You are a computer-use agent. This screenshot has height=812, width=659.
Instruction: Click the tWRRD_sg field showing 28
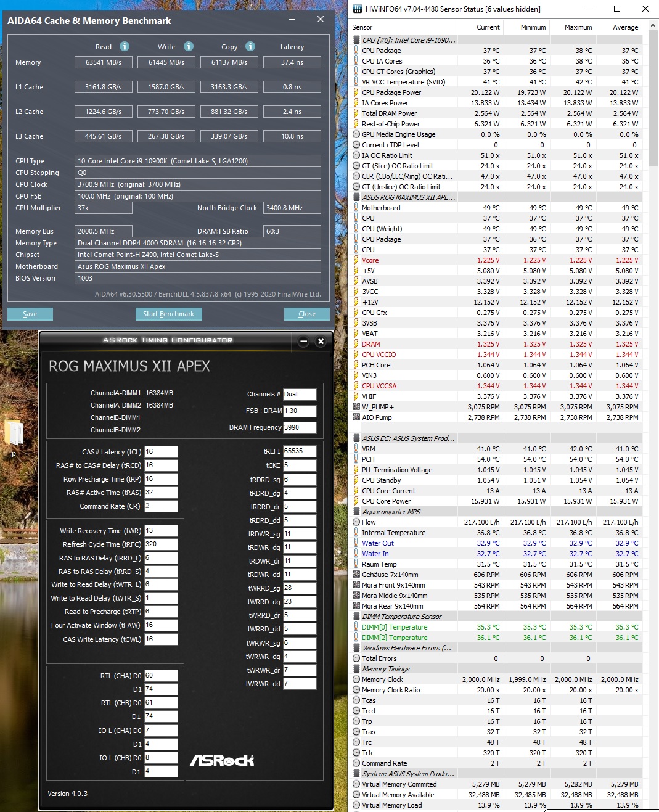[x=300, y=588]
